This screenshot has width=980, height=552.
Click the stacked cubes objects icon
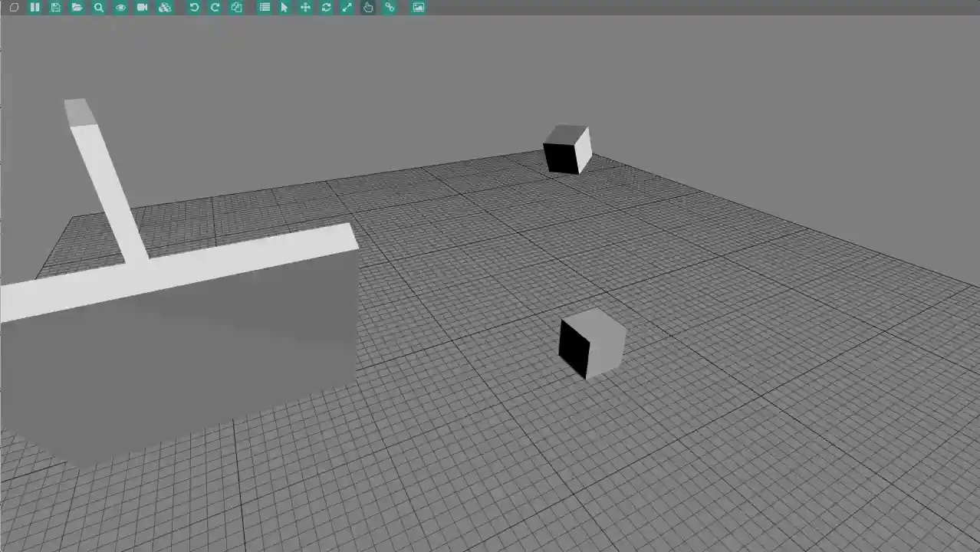tap(164, 7)
